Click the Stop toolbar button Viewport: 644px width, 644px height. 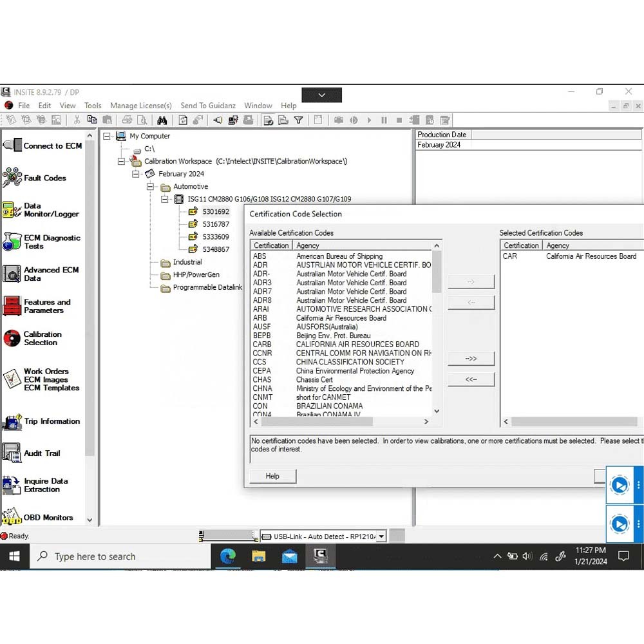pyautogui.click(x=399, y=120)
